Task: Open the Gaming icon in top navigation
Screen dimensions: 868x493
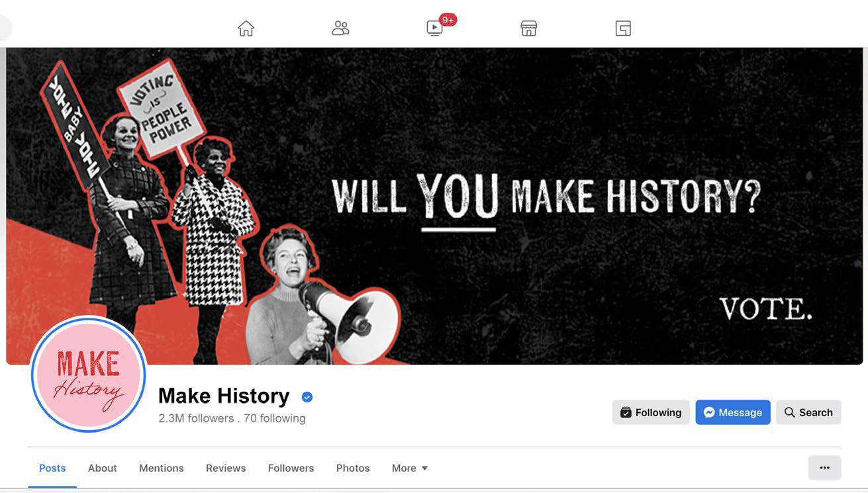Action: click(x=623, y=28)
